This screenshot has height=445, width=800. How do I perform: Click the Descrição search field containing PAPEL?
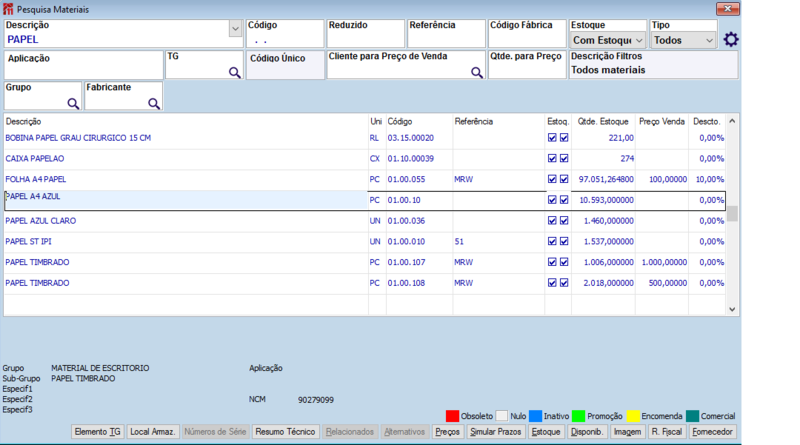point(117,40)
